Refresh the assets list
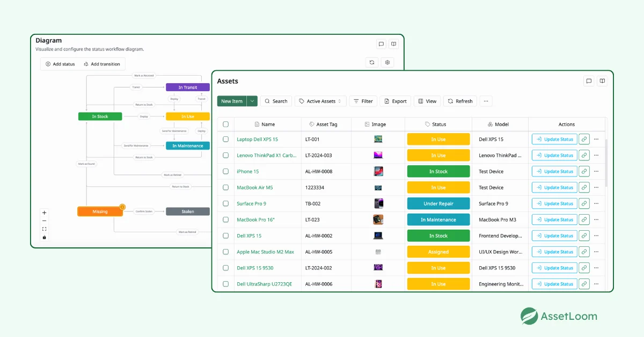Image resolution: width=644 pixels, height=337 pixels. pyautogui.click(x=460, y=101)
